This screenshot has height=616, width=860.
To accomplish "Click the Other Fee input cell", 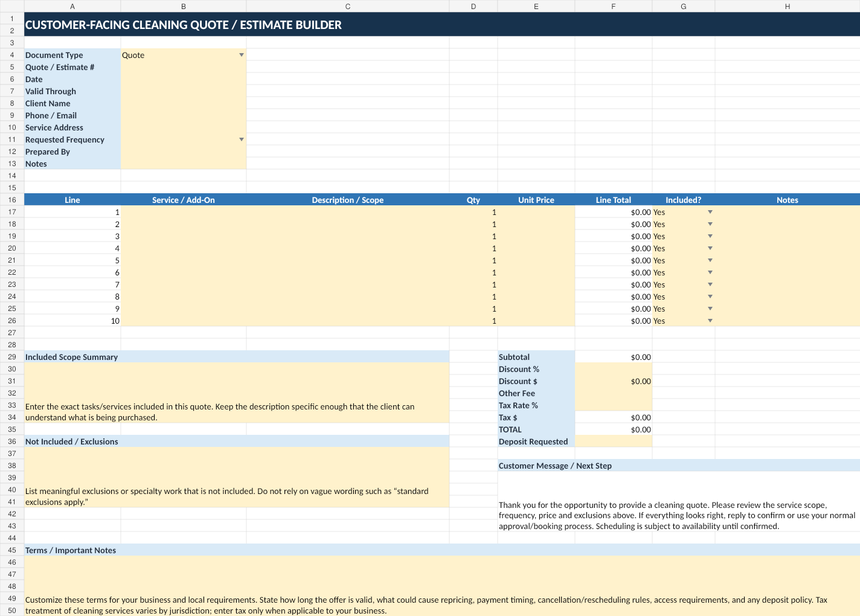I will 614,393.
